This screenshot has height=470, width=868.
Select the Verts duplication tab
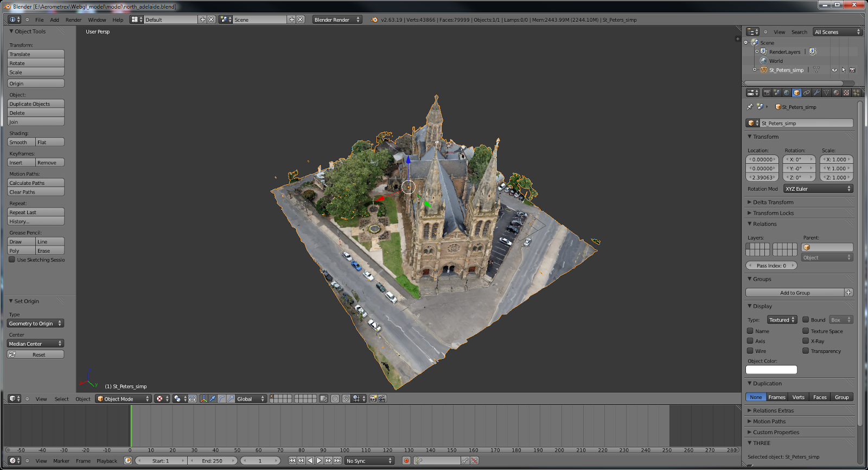coord(798,397)
